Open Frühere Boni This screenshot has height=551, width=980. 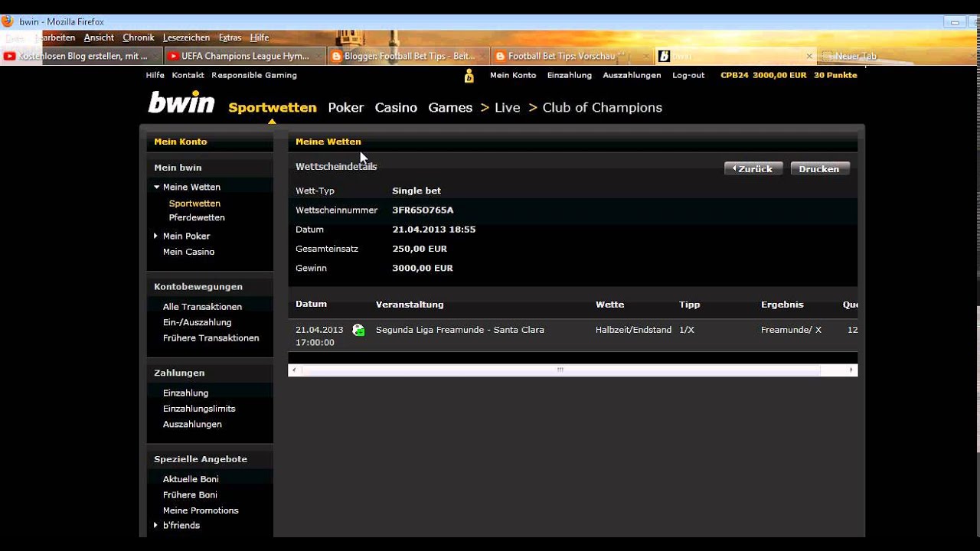click(x=190, y=494)
